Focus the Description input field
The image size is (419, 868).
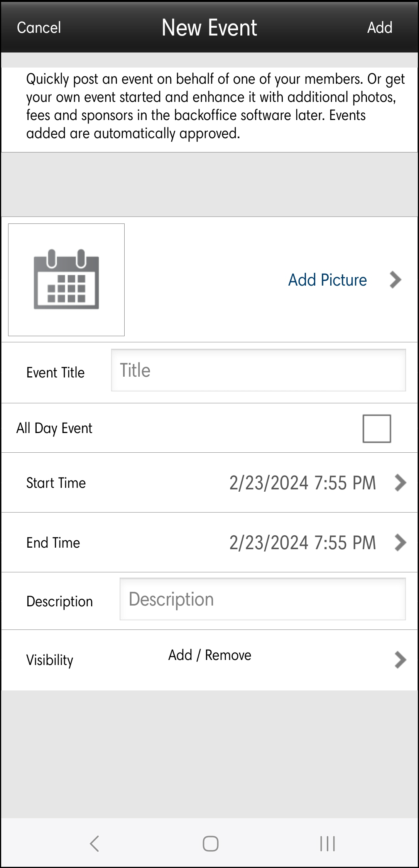262,599
